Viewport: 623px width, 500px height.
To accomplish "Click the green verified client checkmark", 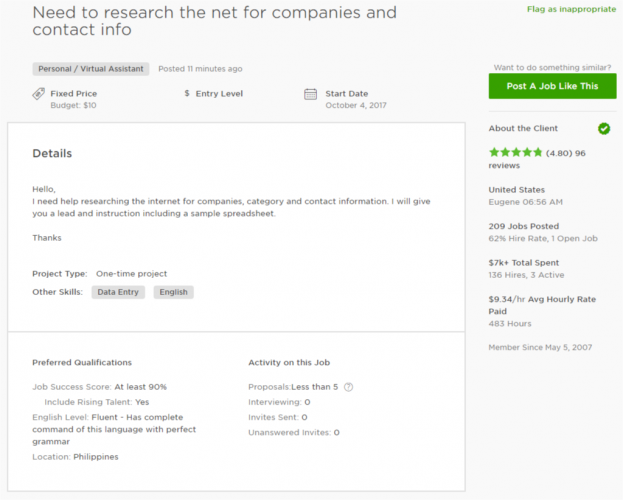I will (x=603, y=129).
